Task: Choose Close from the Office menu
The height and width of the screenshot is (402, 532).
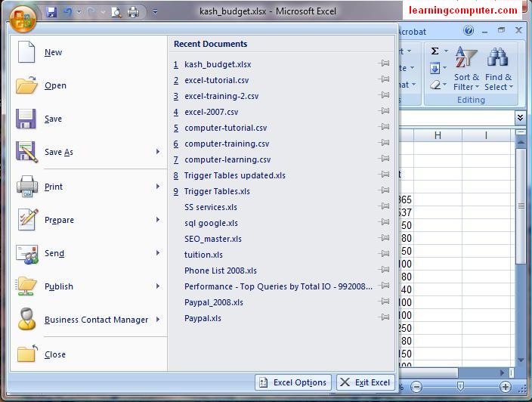Action: click(x=89, y=354)
